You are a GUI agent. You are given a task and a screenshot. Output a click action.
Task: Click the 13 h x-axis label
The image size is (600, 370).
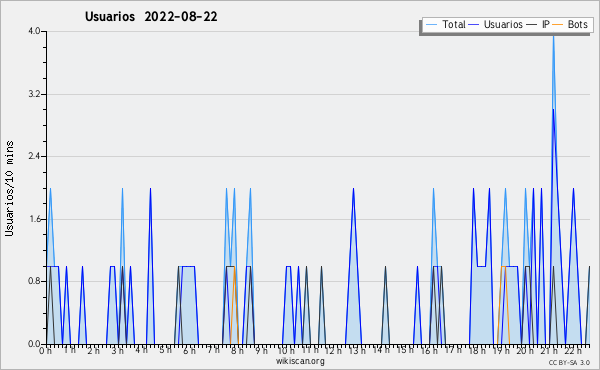tap(357, 350)
